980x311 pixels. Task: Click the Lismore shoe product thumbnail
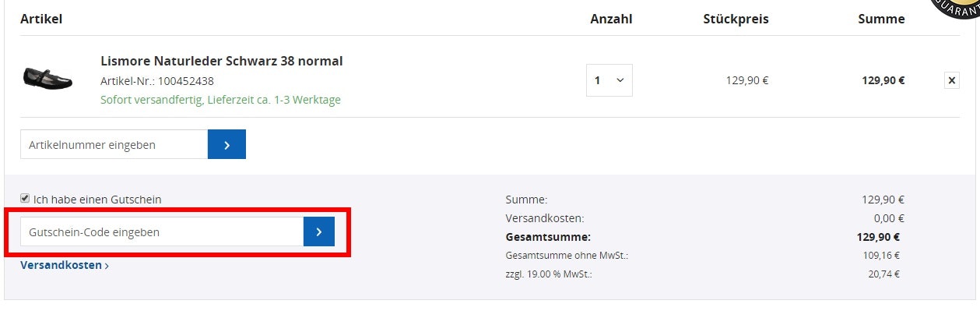click(47, 78)
